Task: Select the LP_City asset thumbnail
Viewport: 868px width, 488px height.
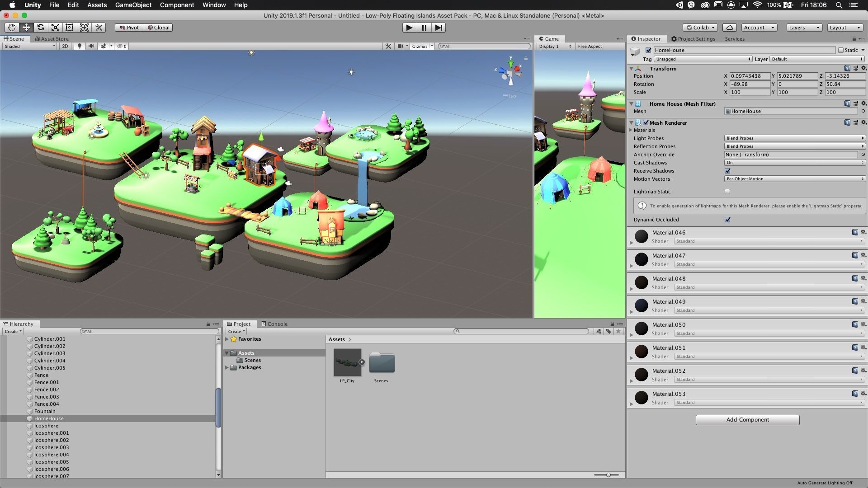Action: [347, 362]
